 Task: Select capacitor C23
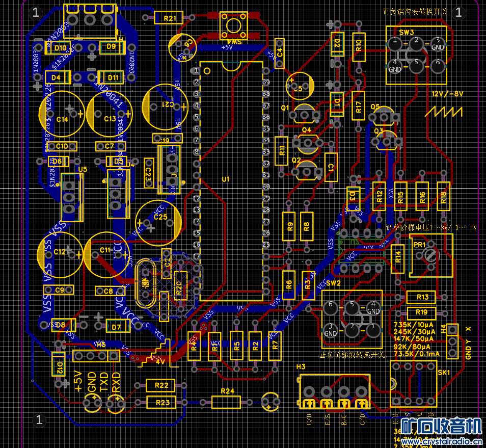click(149, 173)
